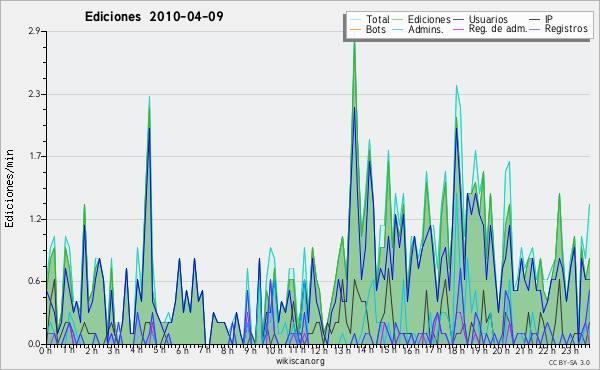Screen dimensions: 600x370
Task: Click the y-axis value 0.0
Action: click(34, 344)
